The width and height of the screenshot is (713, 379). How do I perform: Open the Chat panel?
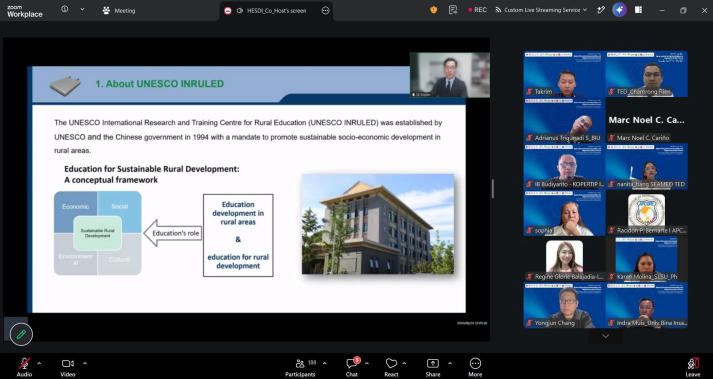point(352,367)
